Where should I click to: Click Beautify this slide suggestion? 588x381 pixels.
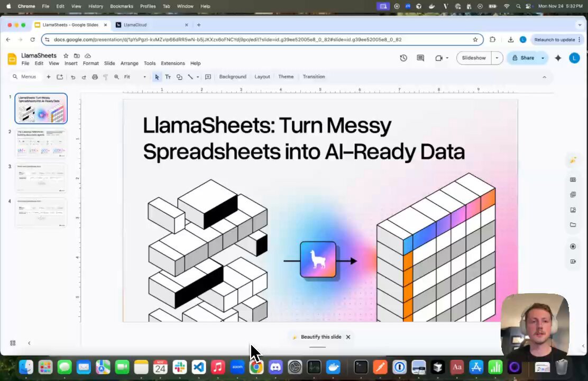coord(321,337)
